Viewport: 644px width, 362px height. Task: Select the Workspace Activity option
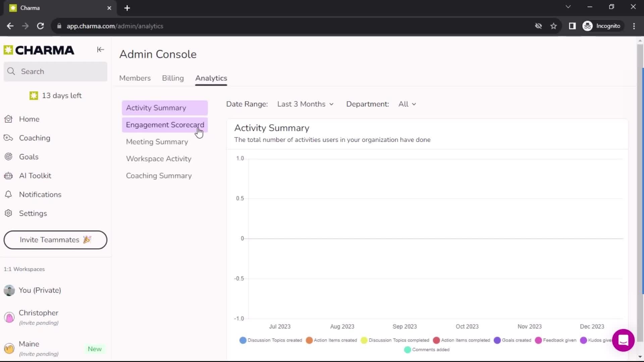[159, 158]
